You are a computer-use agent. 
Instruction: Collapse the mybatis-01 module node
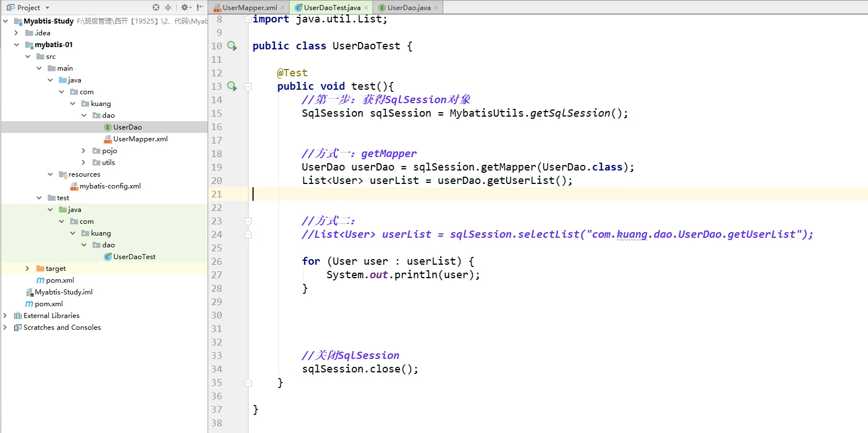click(x=16, y=45)
